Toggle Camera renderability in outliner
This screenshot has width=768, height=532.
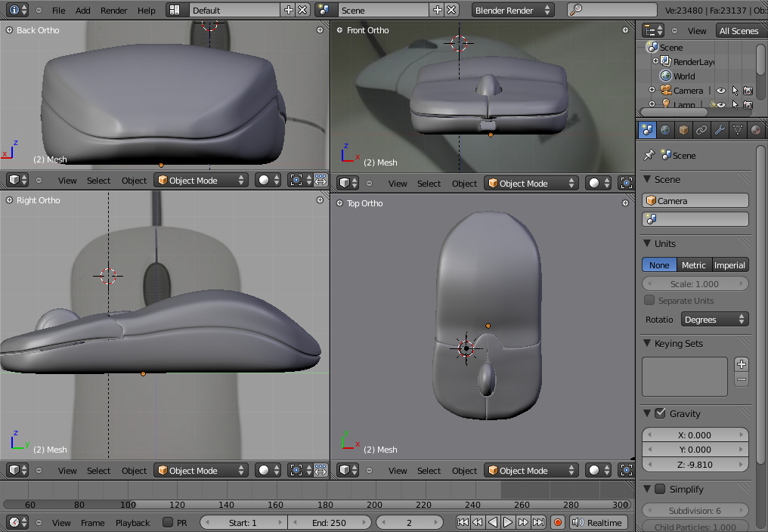[x=748, y=91]
